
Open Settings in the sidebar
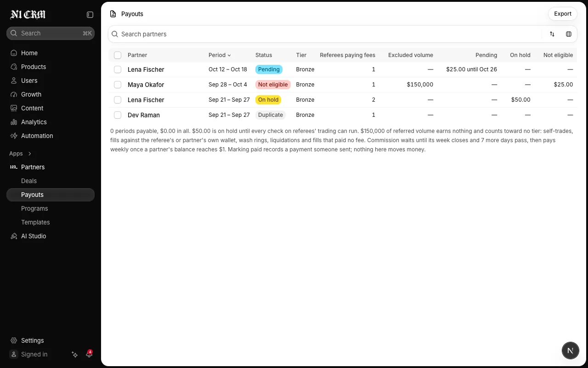(x=51, y=340)
